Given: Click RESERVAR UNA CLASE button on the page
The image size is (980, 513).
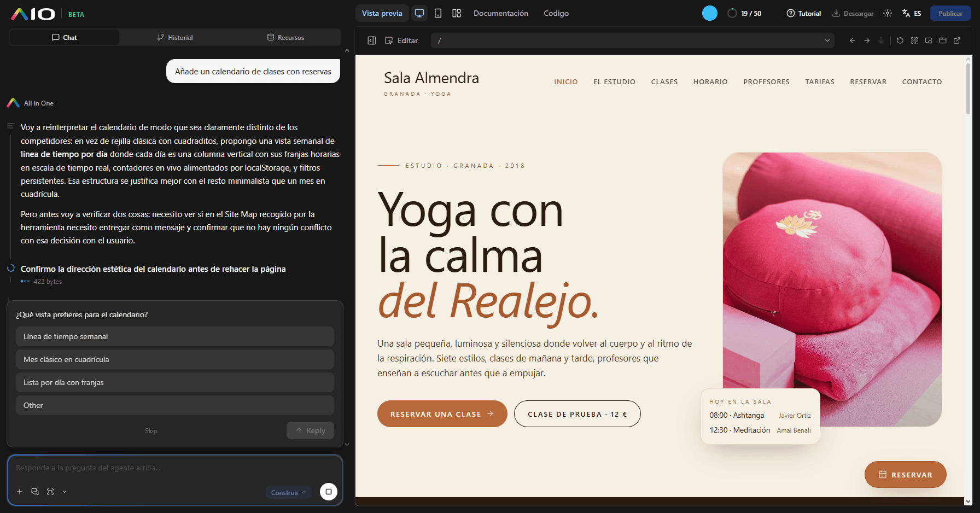Looking at the screenshot, I should (x=442, y=414).
